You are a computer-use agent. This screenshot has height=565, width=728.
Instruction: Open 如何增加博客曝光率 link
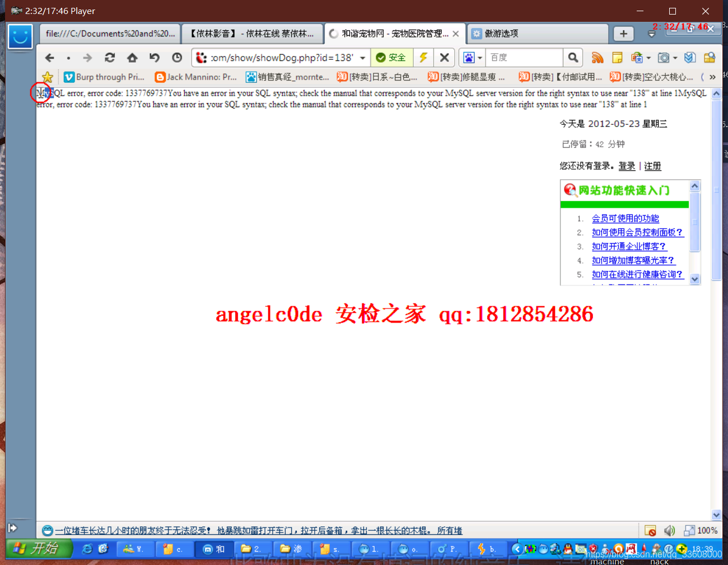634,260
